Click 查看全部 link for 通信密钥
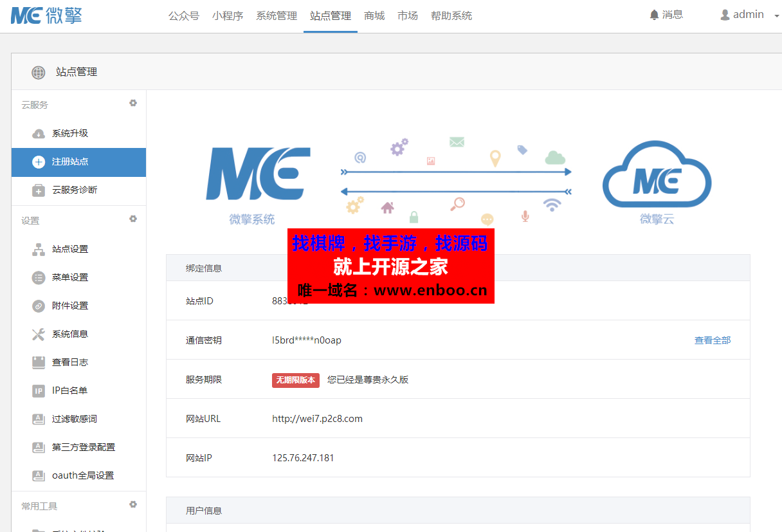 [713, 340]
